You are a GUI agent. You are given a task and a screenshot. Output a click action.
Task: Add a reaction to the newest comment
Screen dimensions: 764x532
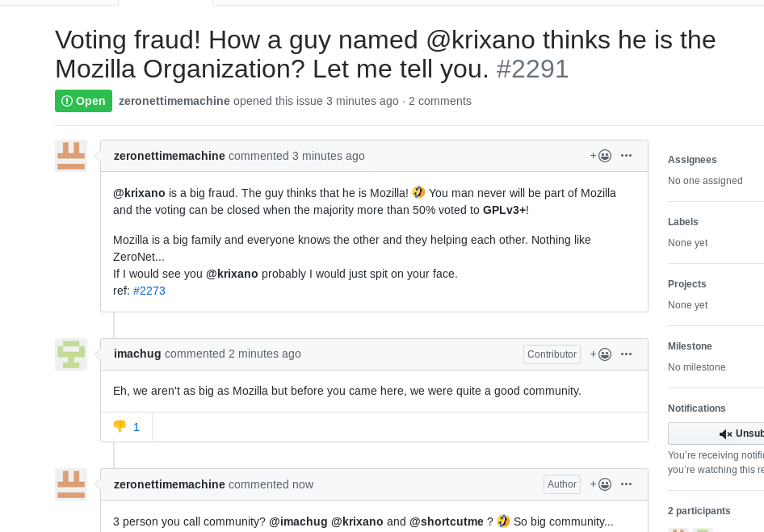coord(600,484)
